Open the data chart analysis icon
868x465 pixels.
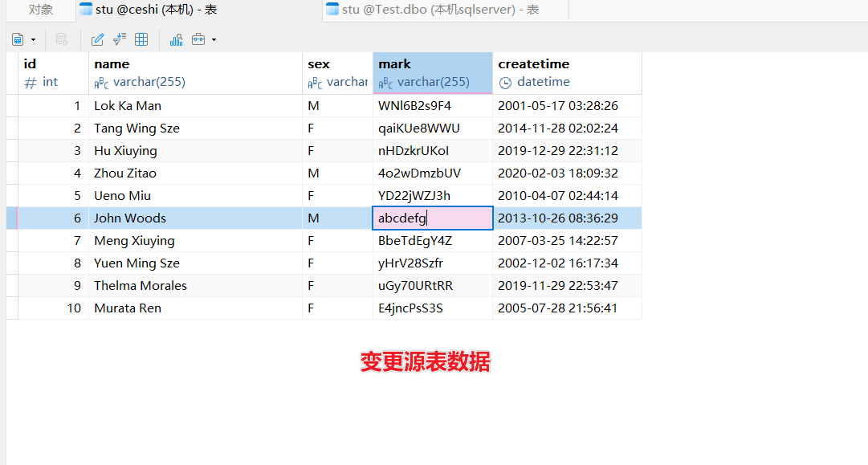[176, 39]
